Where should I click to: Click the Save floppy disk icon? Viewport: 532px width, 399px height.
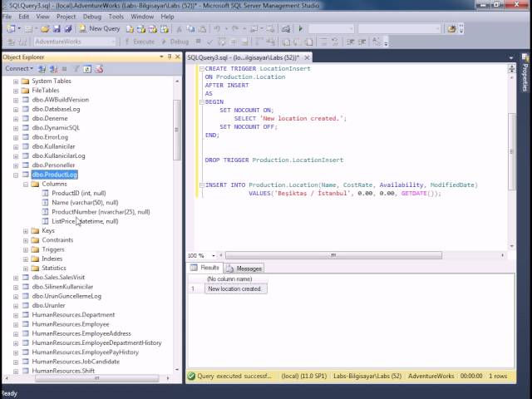point(57,29)
